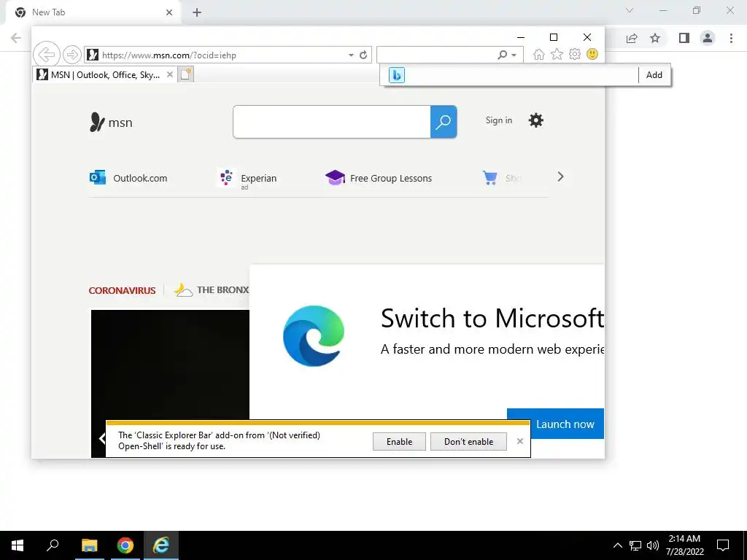Click Chrome back arrow button
Image resolution: width=747 pixels, height=560 pixels.
tap(16, 38)
